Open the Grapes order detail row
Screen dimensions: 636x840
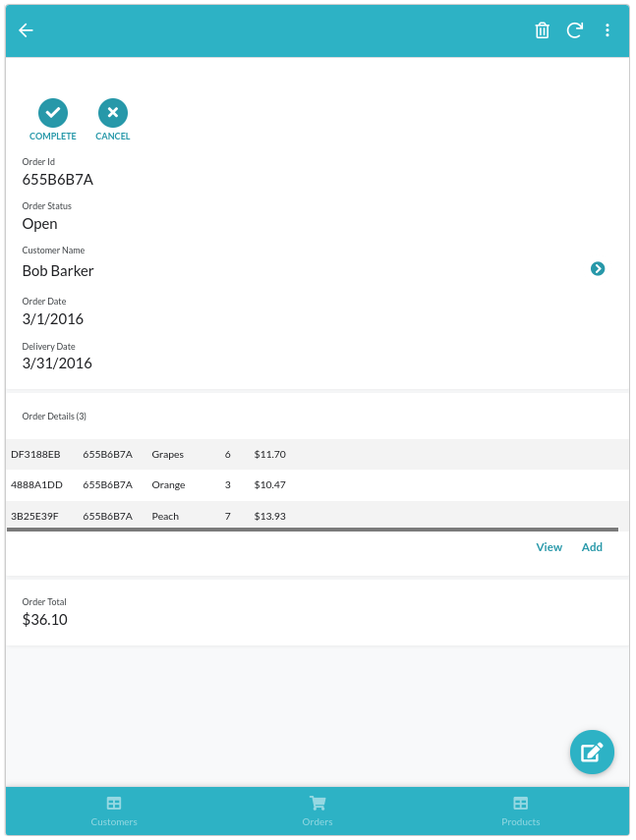[x=167, y=455]
